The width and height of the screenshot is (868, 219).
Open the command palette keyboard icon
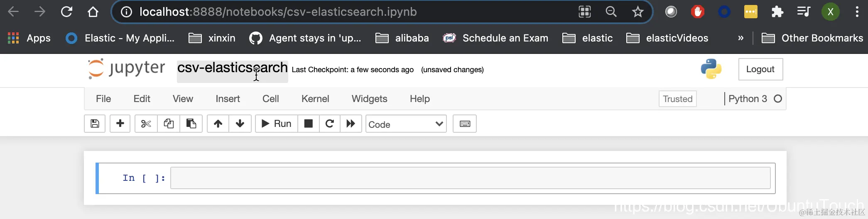[x=465, y=124]
